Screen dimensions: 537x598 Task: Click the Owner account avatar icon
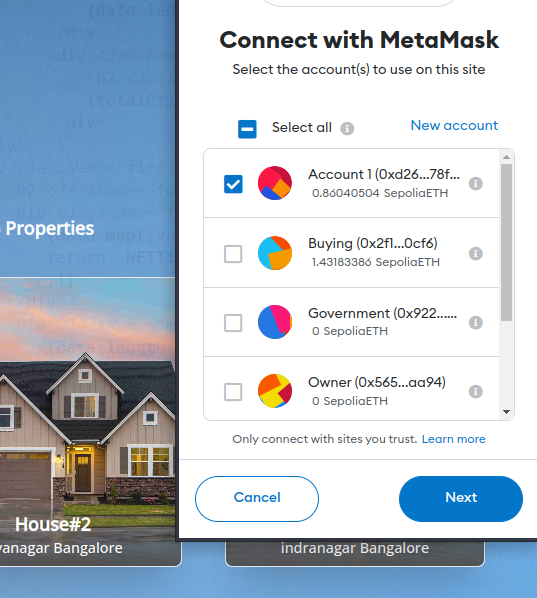tap(275, 391)
